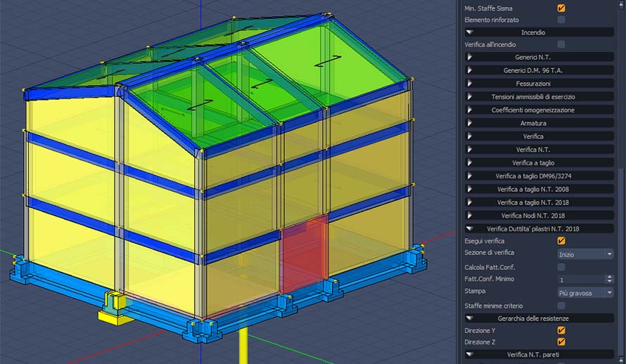The image size is (626, 364).
Task: Select the yellow footing under corner column
Action: click(x=115, y=318)
